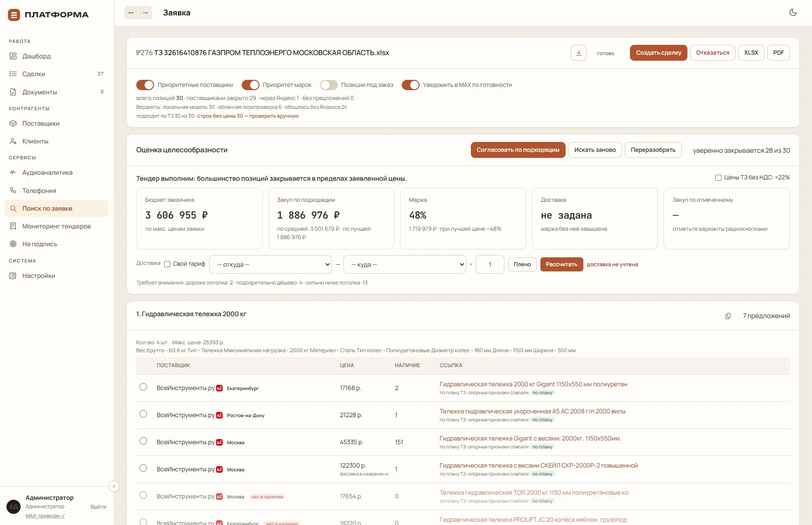
Task: Click Согласовать по подходящим button
Action: (x=518, y=150)
